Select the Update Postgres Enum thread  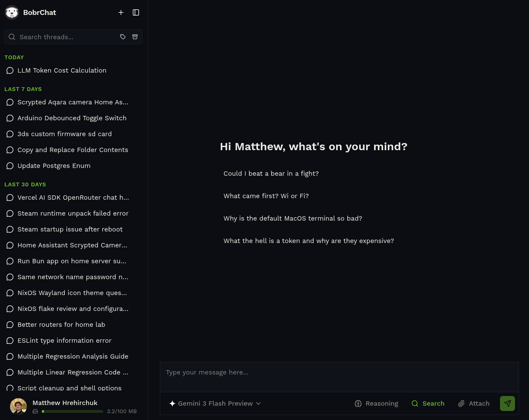click(x=54, y=166)
